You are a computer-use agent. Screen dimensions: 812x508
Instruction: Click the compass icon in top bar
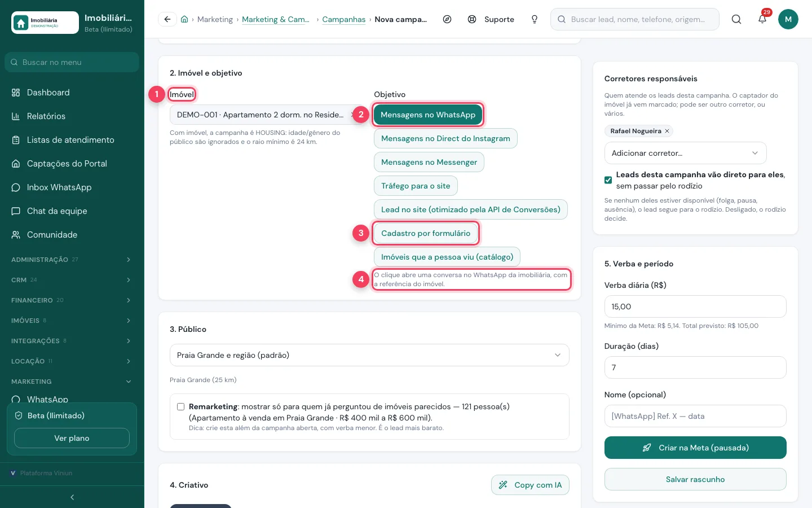click(447, 19)
